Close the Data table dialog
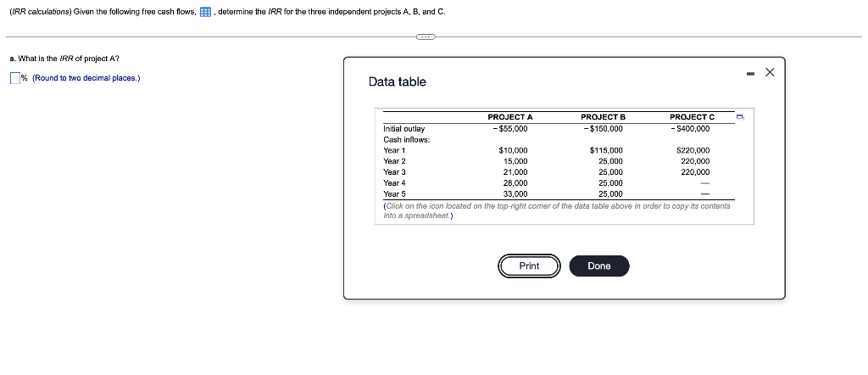 [770, 72]
